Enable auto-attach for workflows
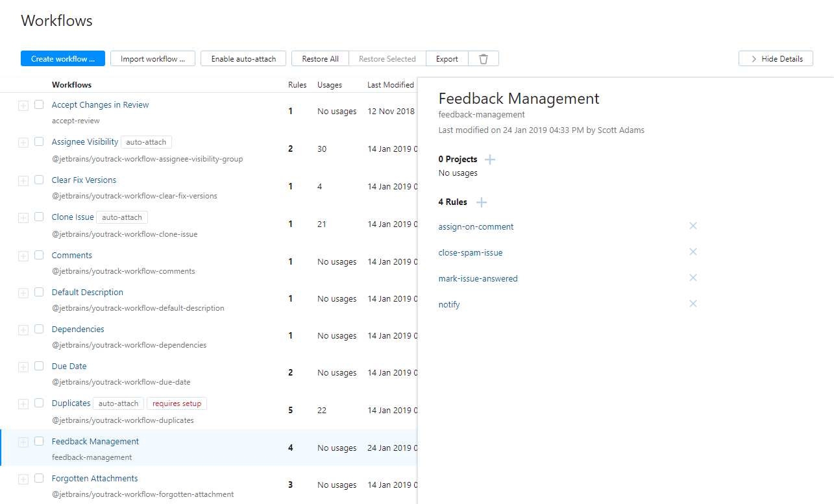The image size is (834, 504). [243, 58]
